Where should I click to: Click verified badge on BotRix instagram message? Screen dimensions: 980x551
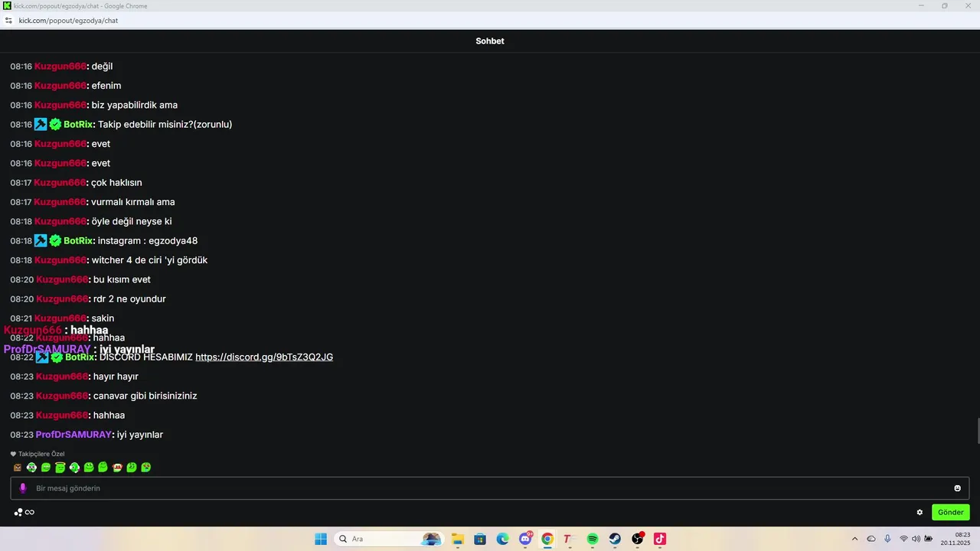[x=55, y=240]
